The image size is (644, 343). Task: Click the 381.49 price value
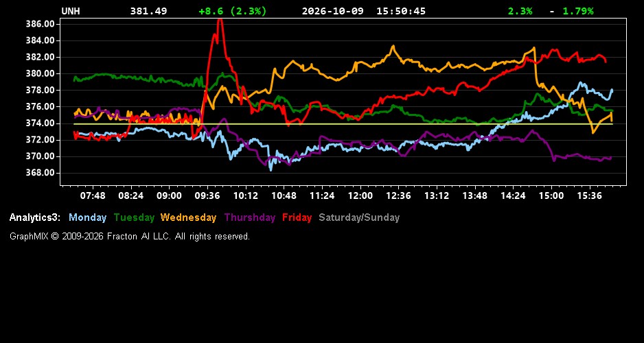[x=149, y=11]
